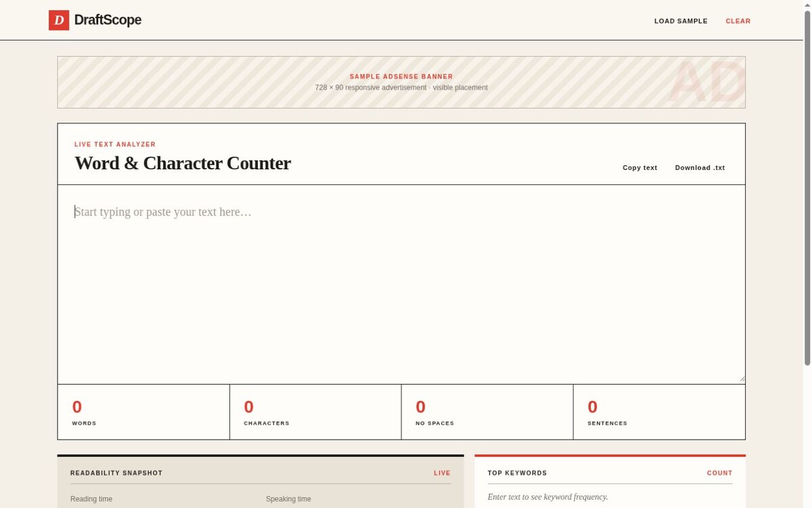This screenshot has height=508, width=812.
Task: Click the LIVE label in readability panel
Action: 443,473
